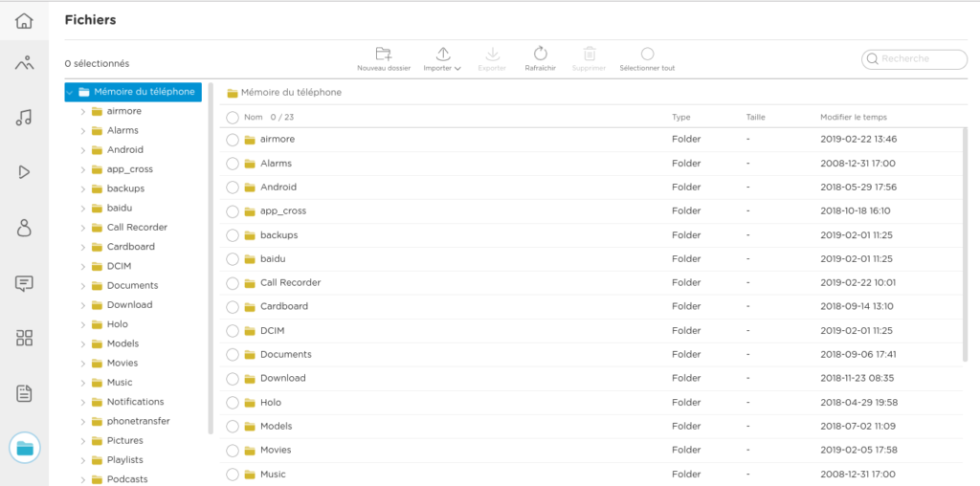Click the DCIM folder icon in file list

click(250, 331)
